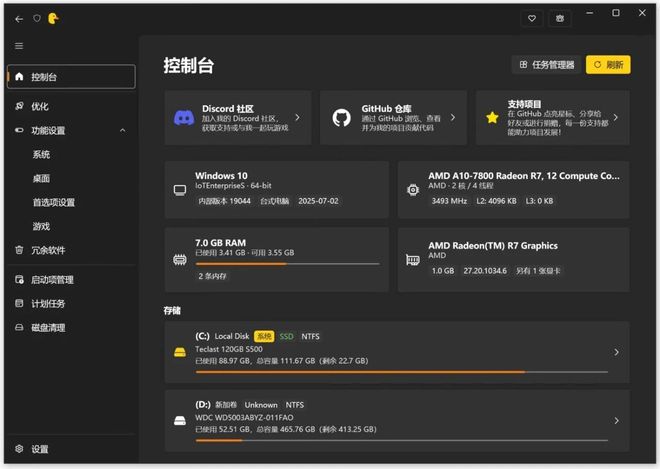Click the WDC WD5003ABYZ-011FA0 text
The width and height of the screenshot is (660, 469).
point(244,418)
